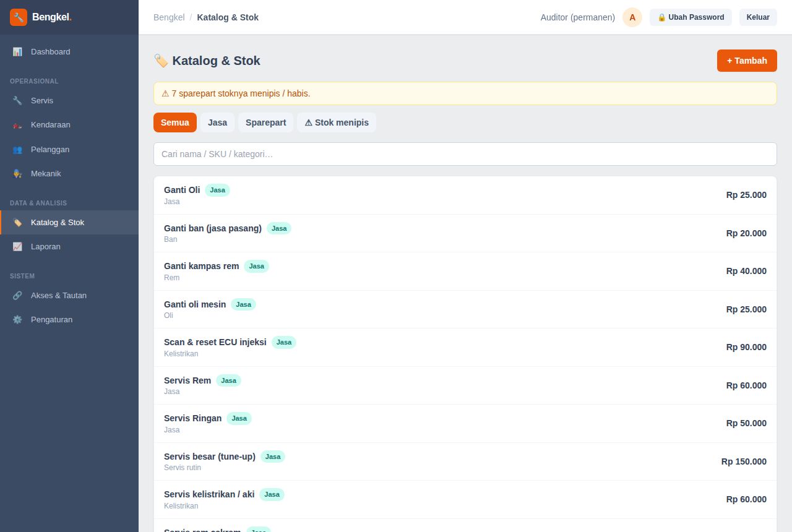Click the Pelanggan people icon
The image size is (792, 532).
tap(17, 150)
